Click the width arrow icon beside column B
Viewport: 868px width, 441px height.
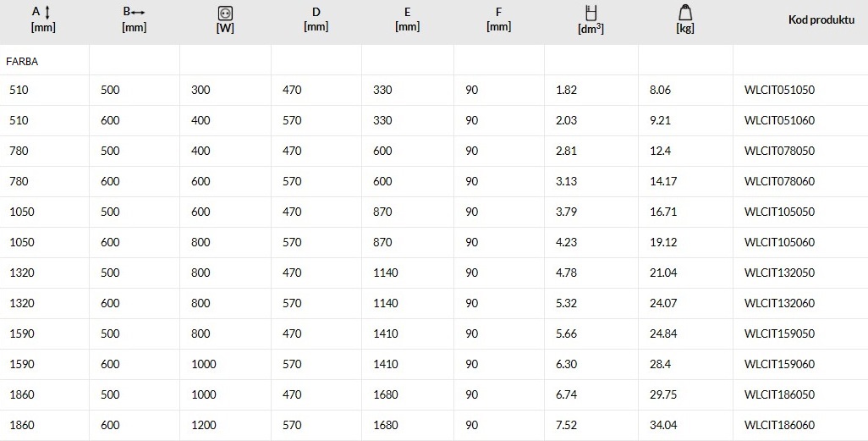139,12
